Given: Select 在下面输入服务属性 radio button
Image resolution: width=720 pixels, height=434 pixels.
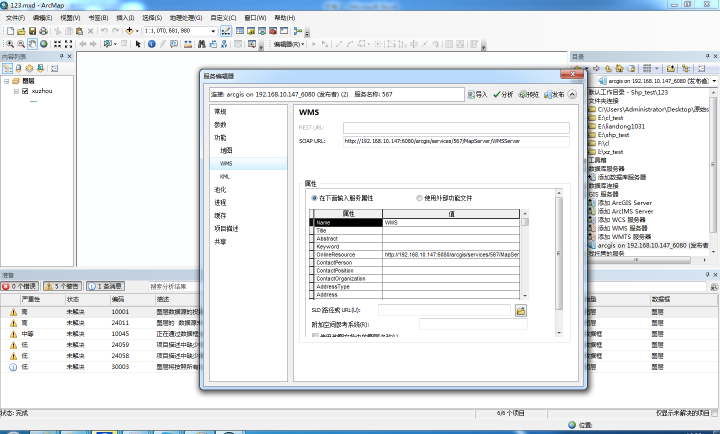Looking at the screenshot, I should pos(314,198).
